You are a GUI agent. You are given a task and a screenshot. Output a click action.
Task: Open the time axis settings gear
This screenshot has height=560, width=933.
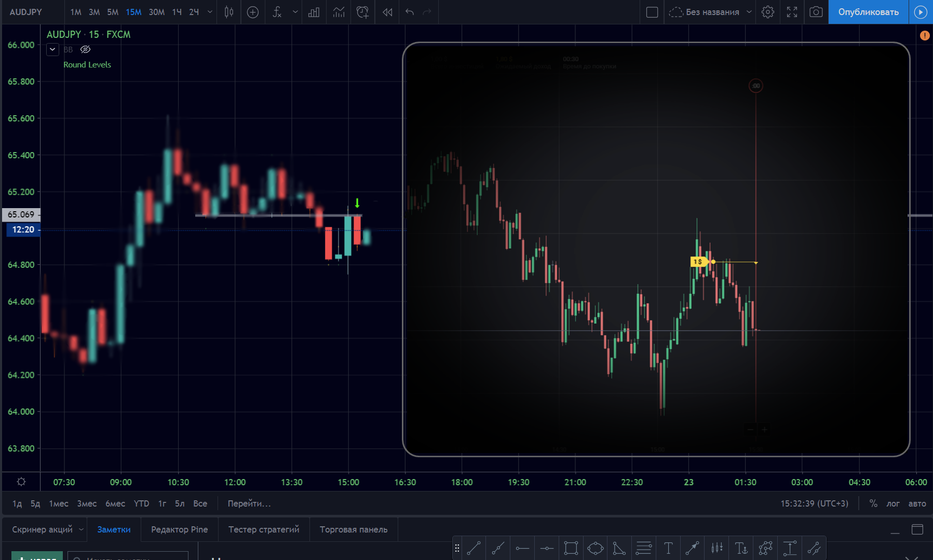[21, 482]
